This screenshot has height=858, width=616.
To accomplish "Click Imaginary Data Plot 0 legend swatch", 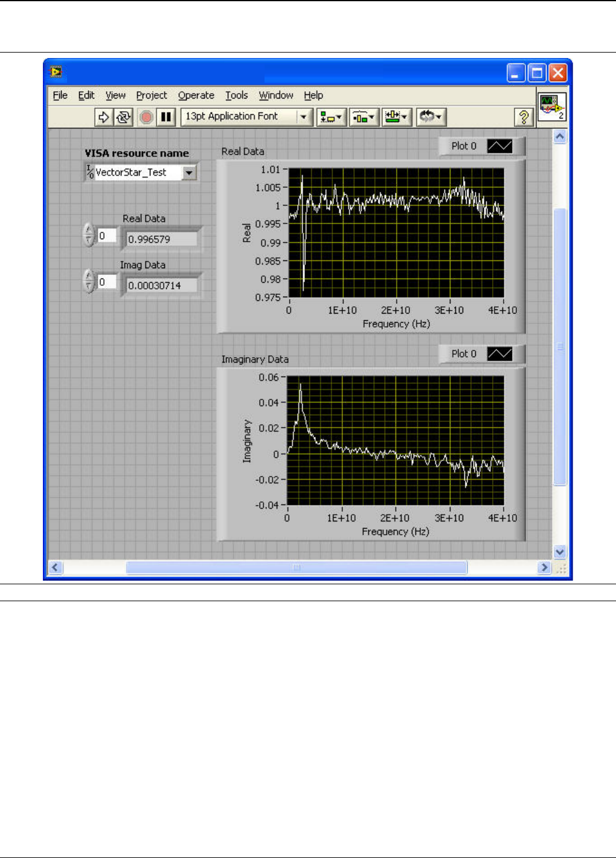I will 499,353.
